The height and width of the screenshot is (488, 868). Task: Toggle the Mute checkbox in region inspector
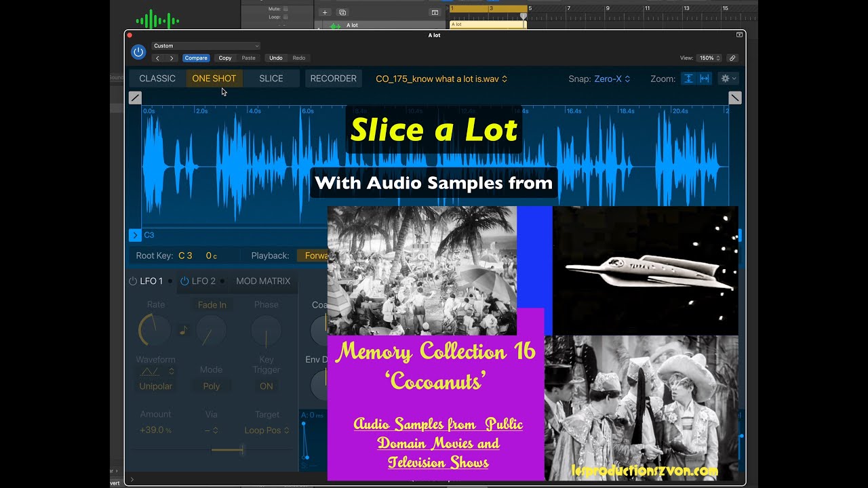(285, 9)
